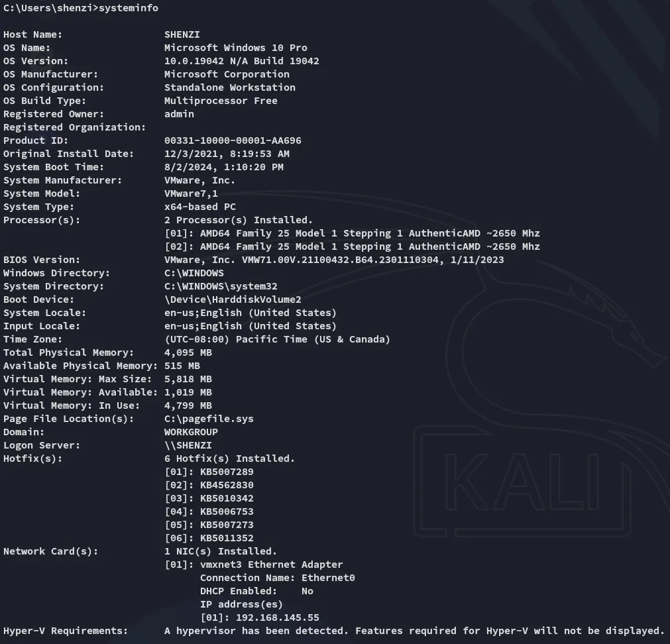Click the 'systeminfo' command text
The width and height of the screenshot is (670, 644).
[x=129, y=8]
